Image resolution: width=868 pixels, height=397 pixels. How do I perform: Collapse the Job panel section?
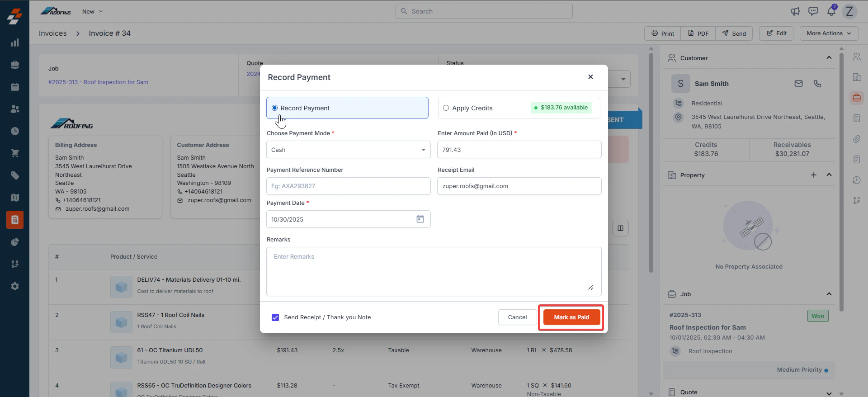click(x=829, y=294)
